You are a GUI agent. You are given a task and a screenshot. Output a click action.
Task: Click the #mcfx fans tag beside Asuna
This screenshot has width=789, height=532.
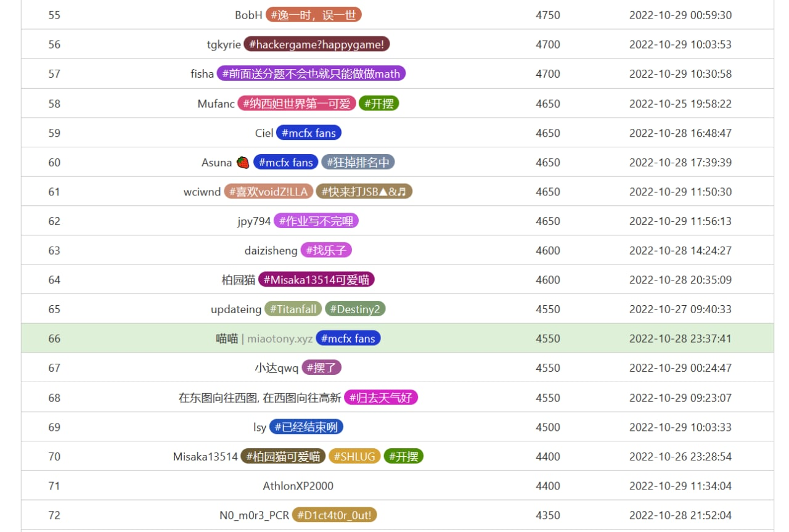click(286, 163)
